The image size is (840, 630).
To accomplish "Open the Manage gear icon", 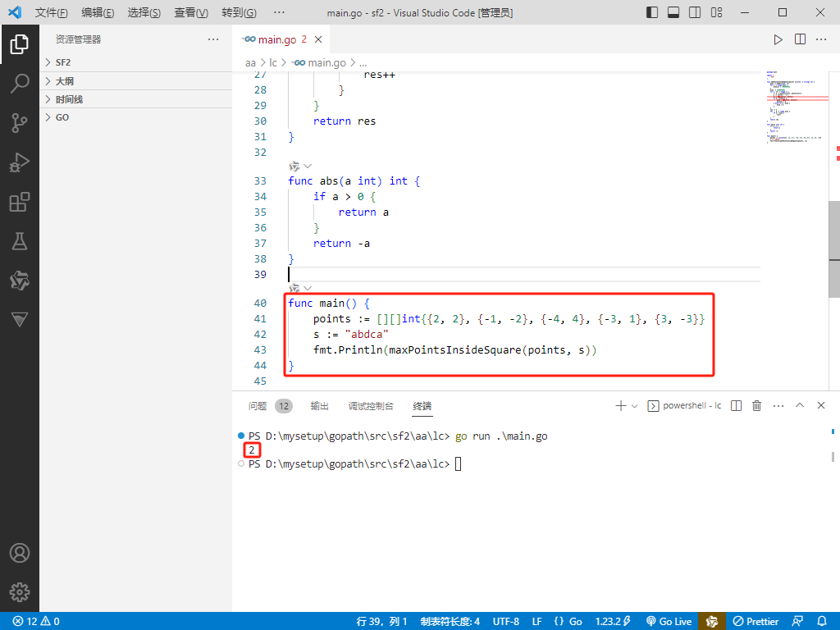I will pos(20,592).
